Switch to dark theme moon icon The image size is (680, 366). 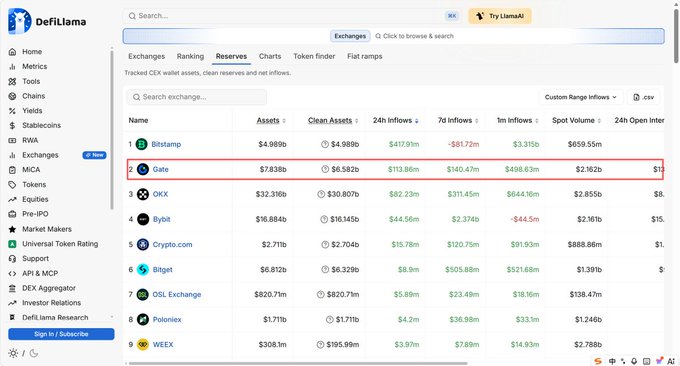(33, 353)
